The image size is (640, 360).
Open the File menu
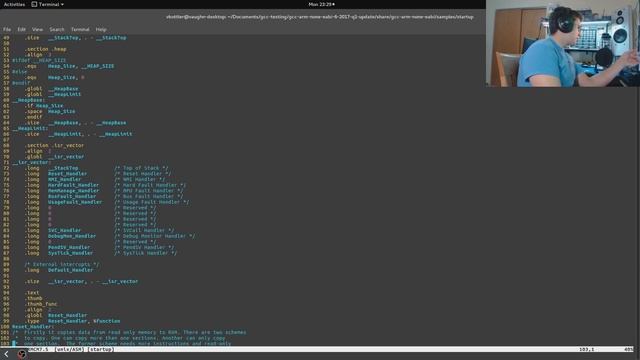[x=7, y=29]
